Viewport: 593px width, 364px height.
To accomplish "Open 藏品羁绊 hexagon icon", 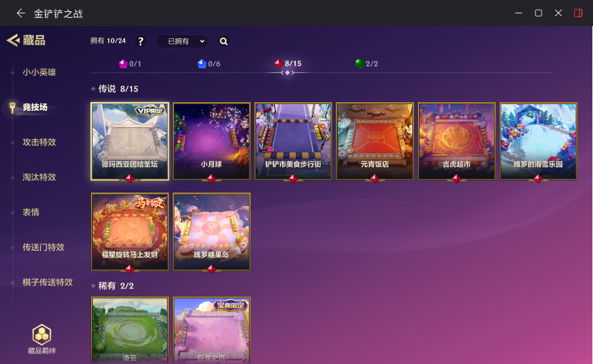I will click(41, 339).
